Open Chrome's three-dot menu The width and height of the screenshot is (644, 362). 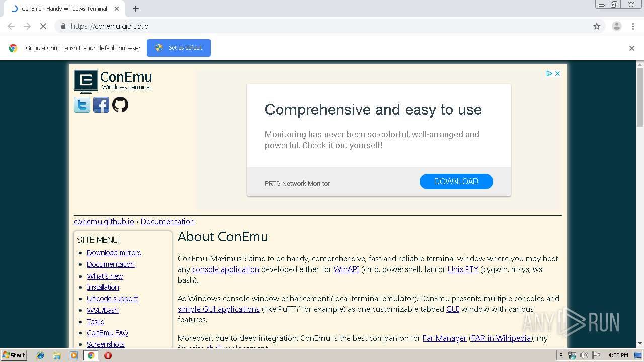633,26
